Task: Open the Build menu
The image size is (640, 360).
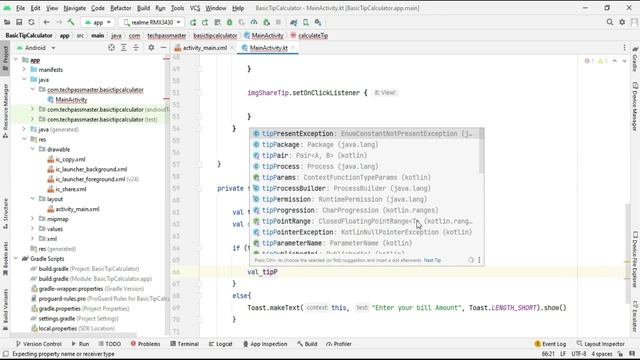Action: coord(143,8)
